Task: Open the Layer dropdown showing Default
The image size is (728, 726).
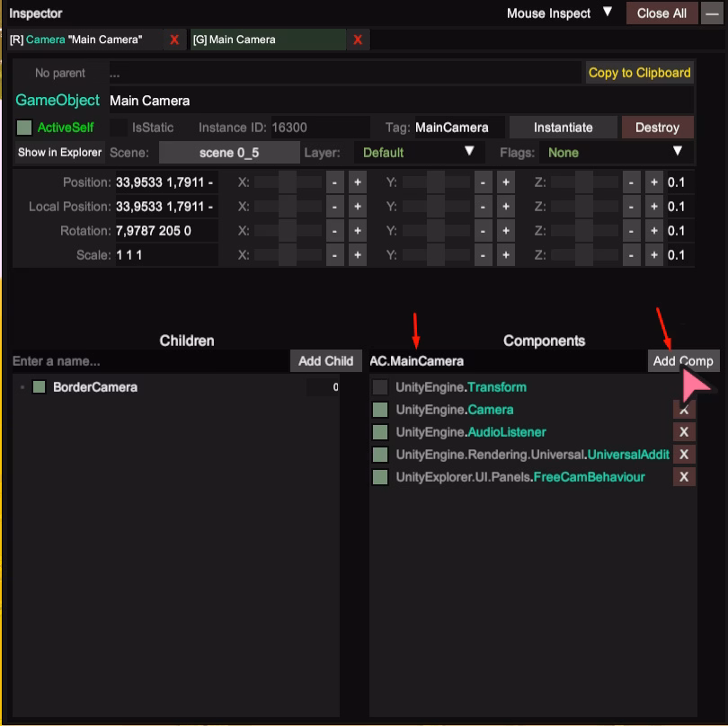Action: point(419,153)
